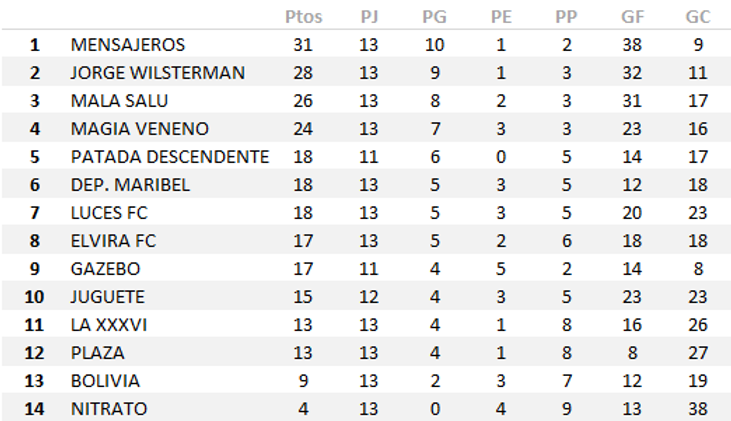Select the NITRATO team name
The image size is (731, 421).
tap(109, 409)
